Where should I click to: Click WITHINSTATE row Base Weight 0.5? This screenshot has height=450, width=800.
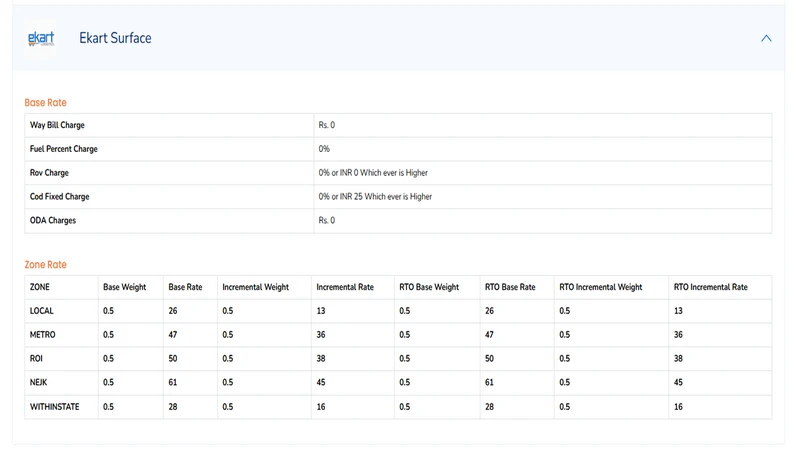108,407
